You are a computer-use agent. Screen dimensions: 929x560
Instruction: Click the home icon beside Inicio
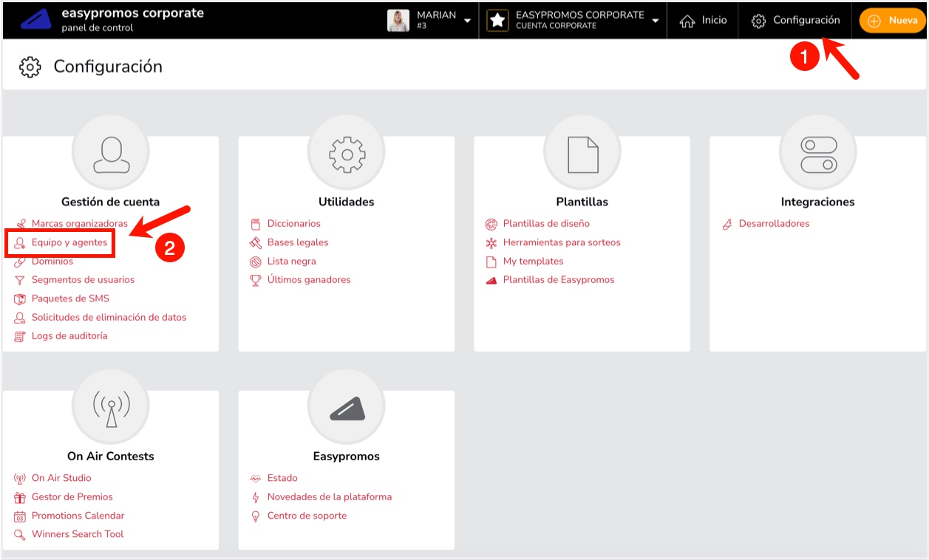pyautogui.click(x=687, y=21)
